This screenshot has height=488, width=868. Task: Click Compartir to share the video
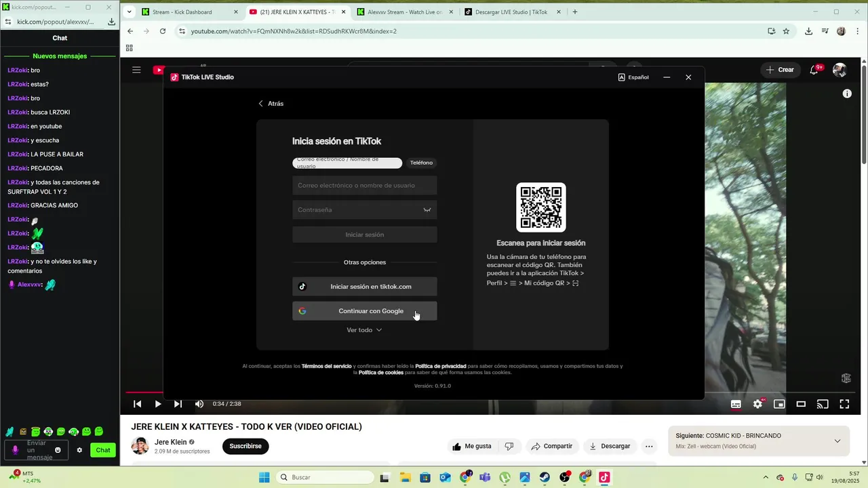coord(552,446)
